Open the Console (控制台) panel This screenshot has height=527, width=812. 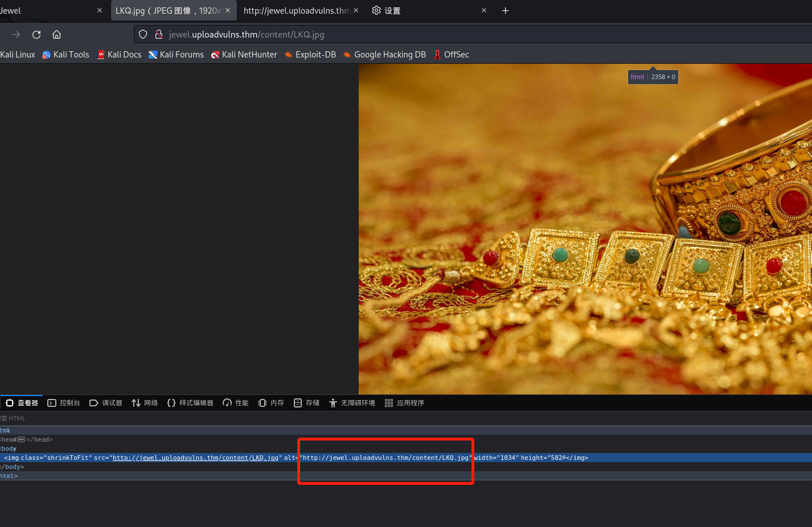click(x=64, y=403)
